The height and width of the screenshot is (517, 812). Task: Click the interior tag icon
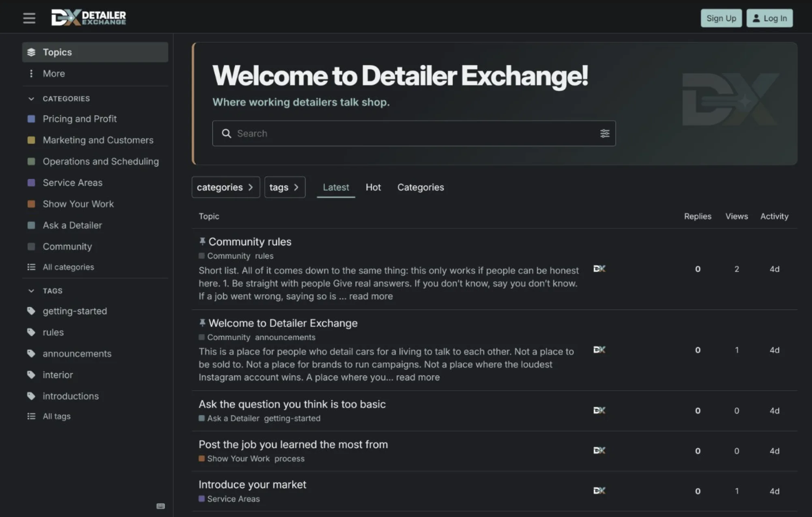point(31,375)
